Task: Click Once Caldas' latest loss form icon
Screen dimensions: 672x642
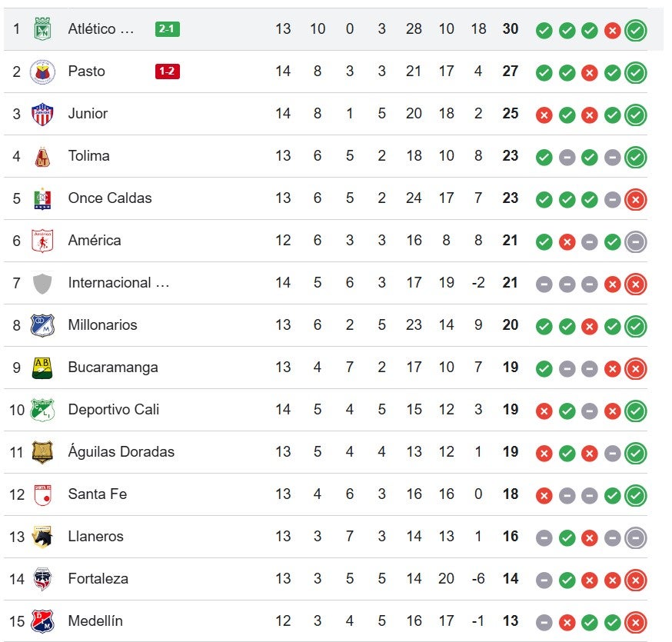Action: [x=636, y=200]
